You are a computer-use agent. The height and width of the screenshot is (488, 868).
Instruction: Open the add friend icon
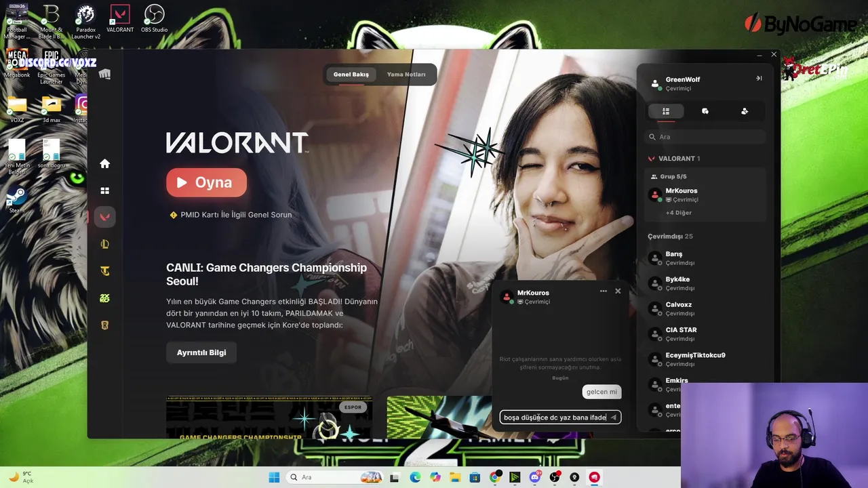(x=745, y=111)
